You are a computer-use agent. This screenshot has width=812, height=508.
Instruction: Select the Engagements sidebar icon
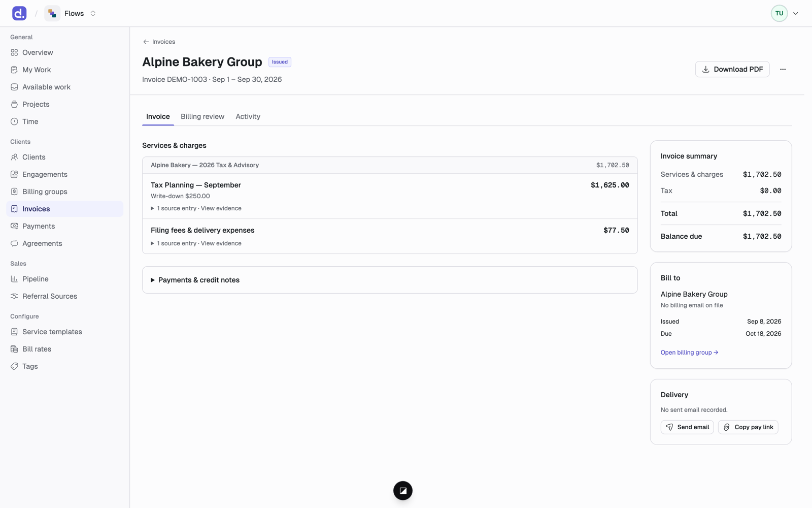tap(14, 174)
